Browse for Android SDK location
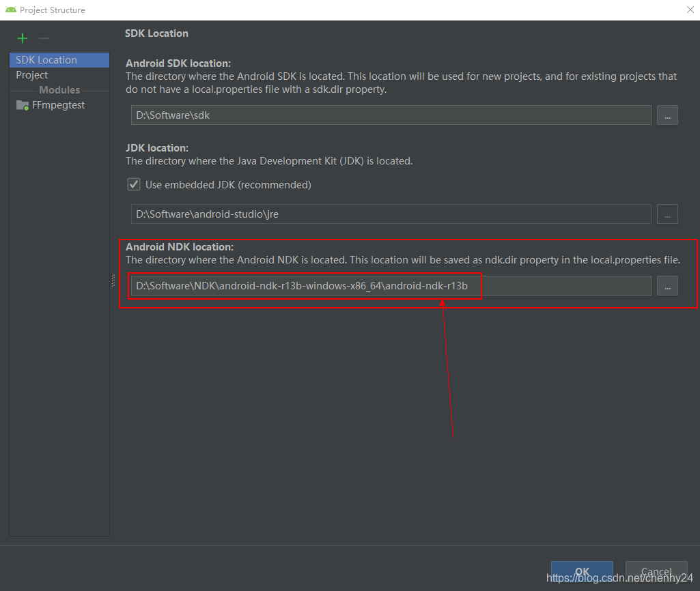The image size is (700, 591). point(667,115)
